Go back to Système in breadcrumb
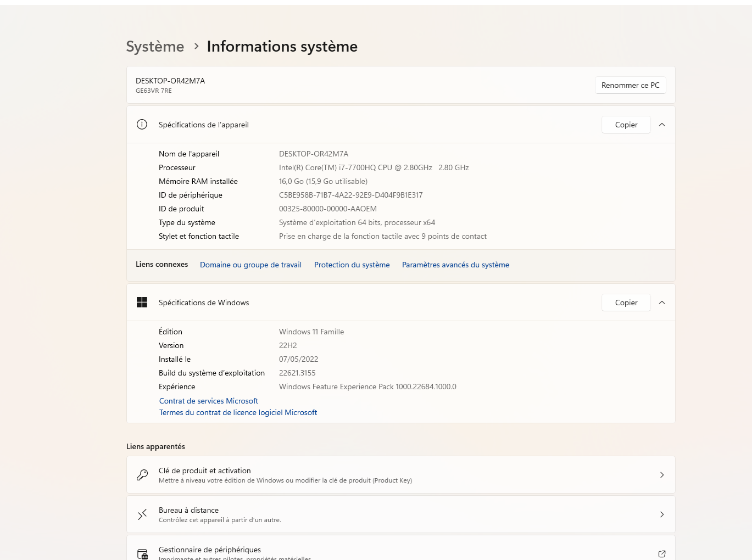Viewport: 752px width, 560px height. click(x=155, y=47)
